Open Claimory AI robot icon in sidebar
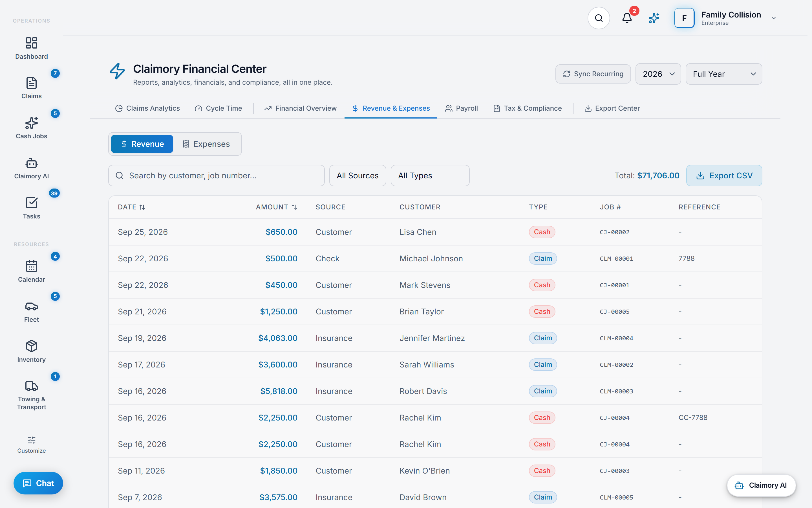This screenshot has width=812, height=508. pos(31,163)
